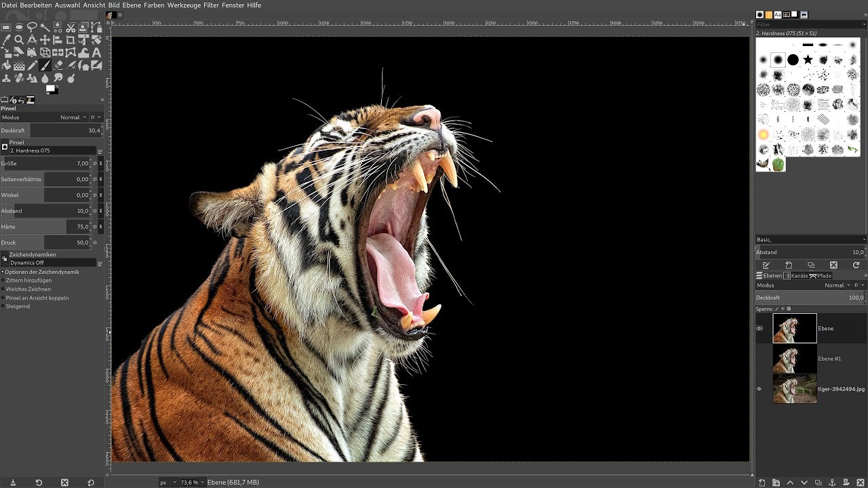Select the Text tool
Image resolution: width=868 pixels, height=488 pixels.
(x=96, y=53)
